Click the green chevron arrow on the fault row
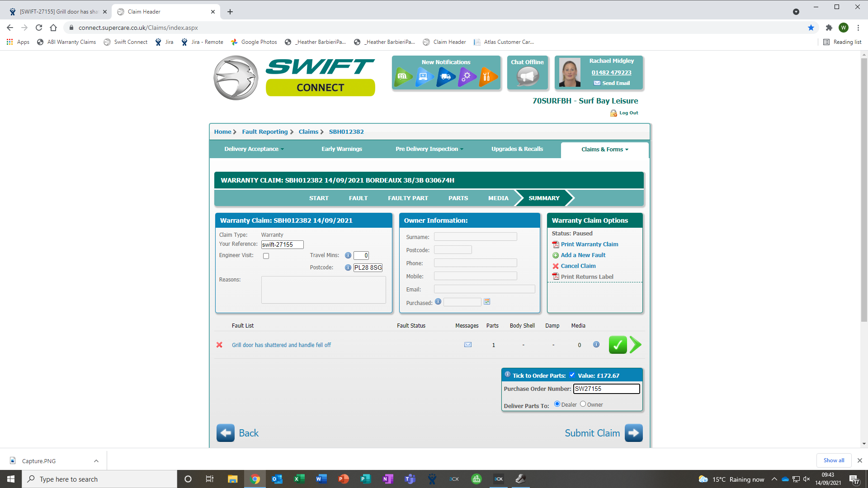The image size is (868, 488). click(636, 345)
